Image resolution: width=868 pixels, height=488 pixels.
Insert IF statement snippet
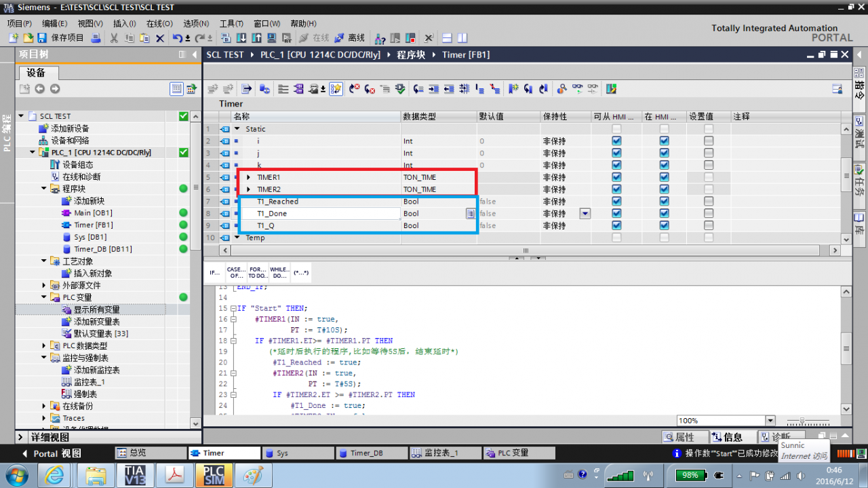point(214,272)
